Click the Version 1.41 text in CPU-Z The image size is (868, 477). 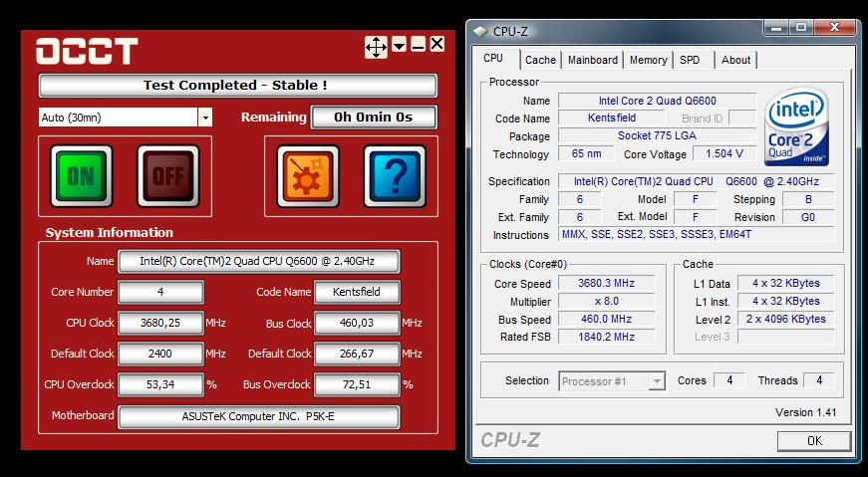point(805,412)
